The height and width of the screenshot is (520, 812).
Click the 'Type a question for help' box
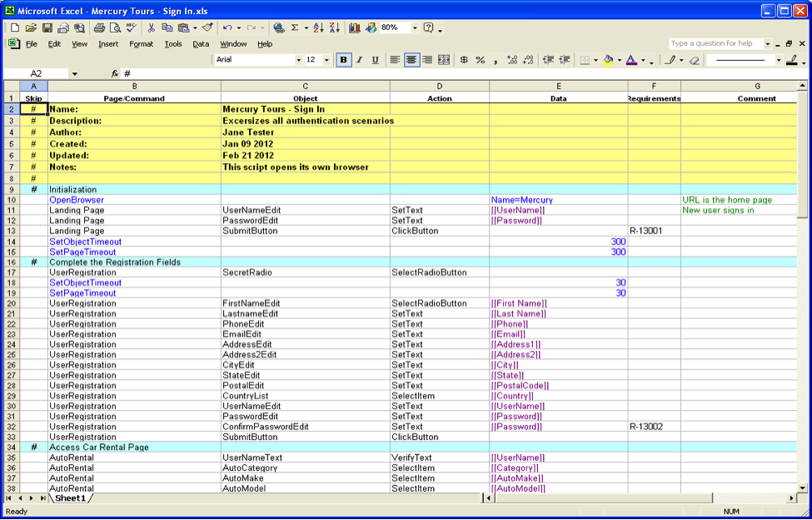click(x=715, y=43)
